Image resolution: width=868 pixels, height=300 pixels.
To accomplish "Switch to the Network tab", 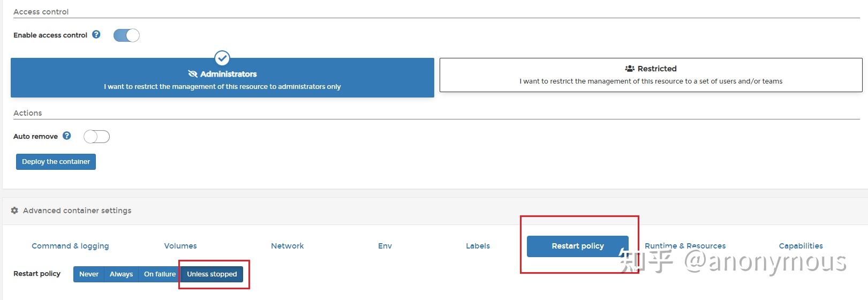I will tap(288, 246).
